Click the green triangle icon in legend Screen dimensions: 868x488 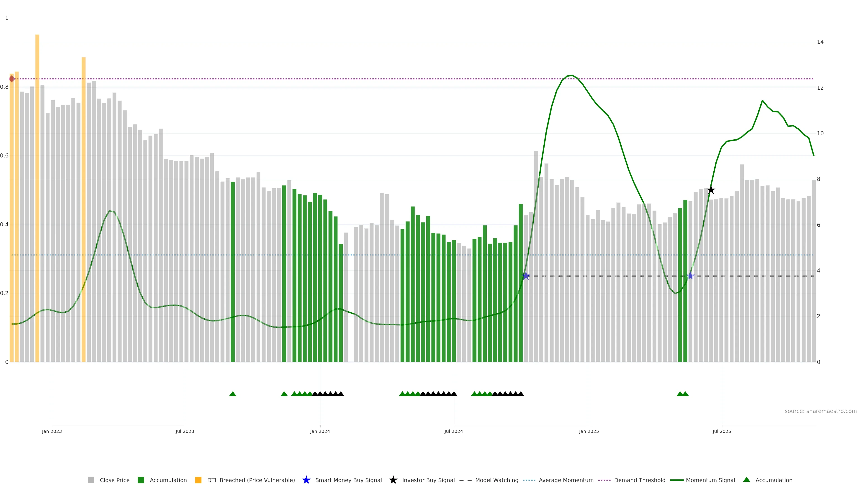746,480
